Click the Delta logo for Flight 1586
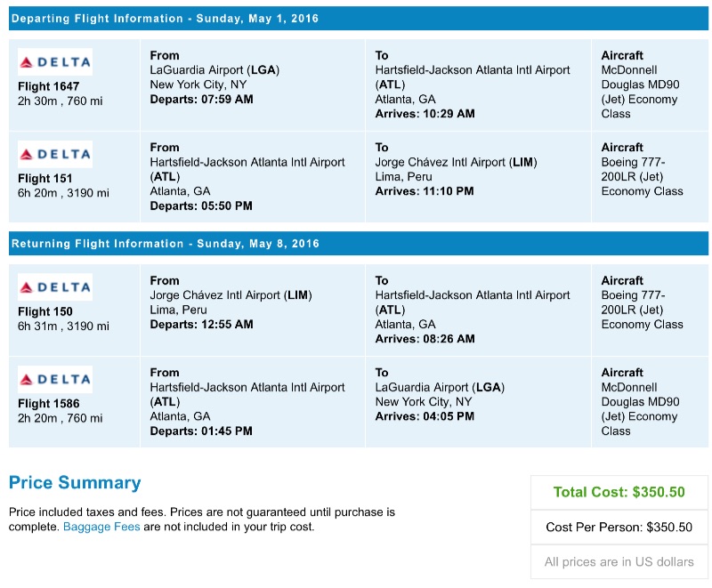Viewport: 712px width, 588px height. 55,380
